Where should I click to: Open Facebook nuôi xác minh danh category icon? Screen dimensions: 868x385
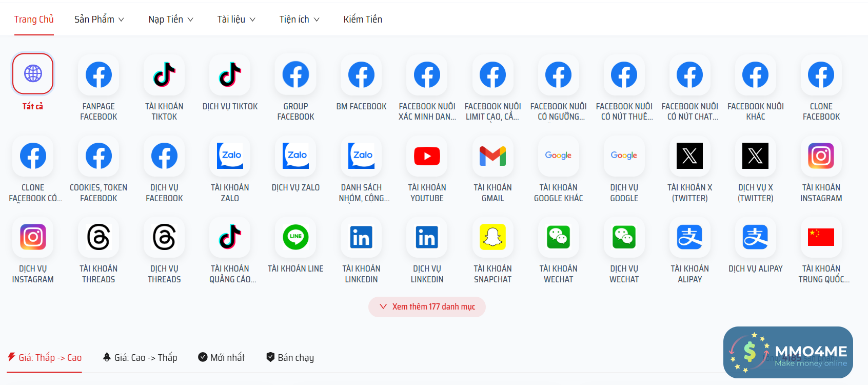click(x=427, y=74)
